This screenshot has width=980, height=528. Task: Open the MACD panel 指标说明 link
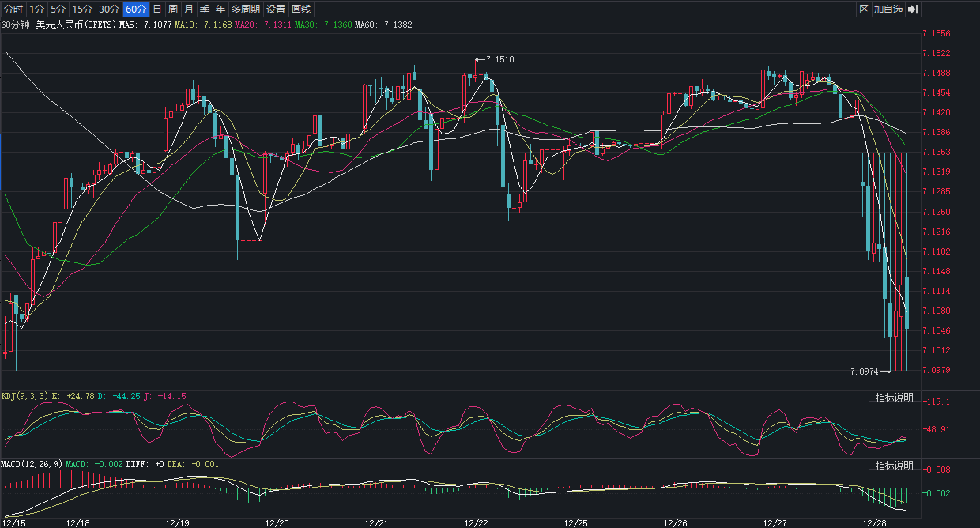pos(894,466)
